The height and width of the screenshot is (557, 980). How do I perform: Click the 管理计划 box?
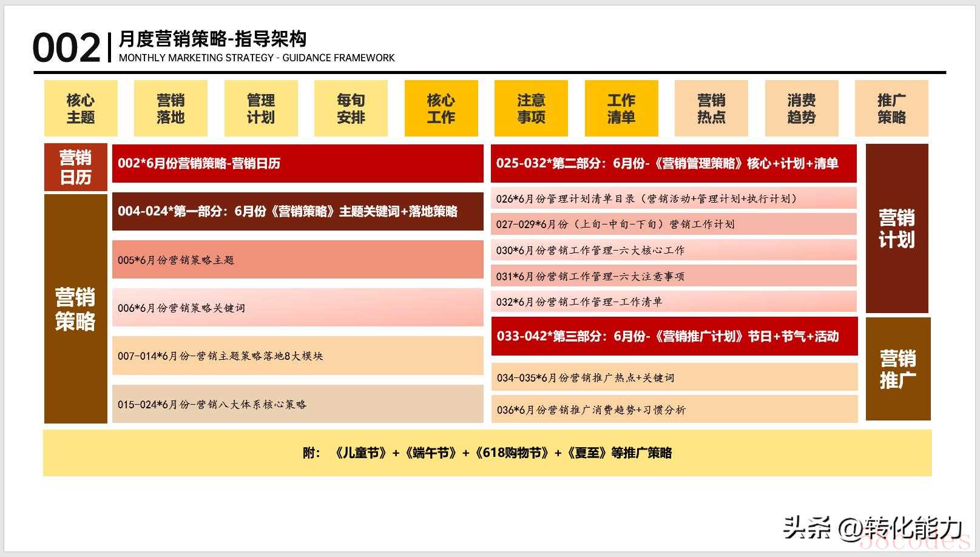click(x=261, y=108)
